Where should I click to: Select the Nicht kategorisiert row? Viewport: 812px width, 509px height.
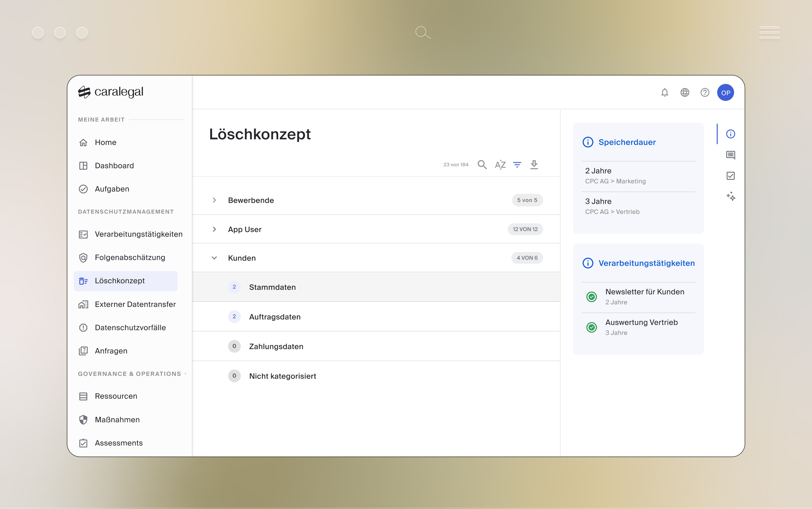(x=376, y=376)
